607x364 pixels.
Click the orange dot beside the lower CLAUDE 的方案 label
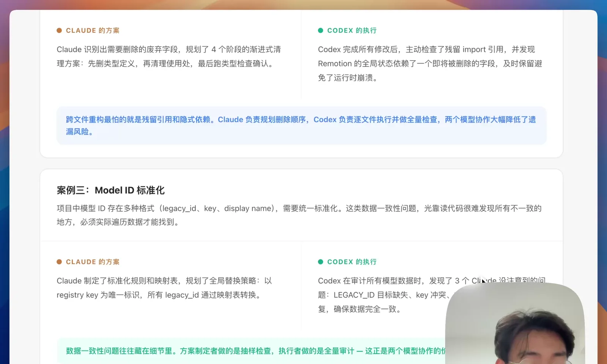[x=59, y=262]
